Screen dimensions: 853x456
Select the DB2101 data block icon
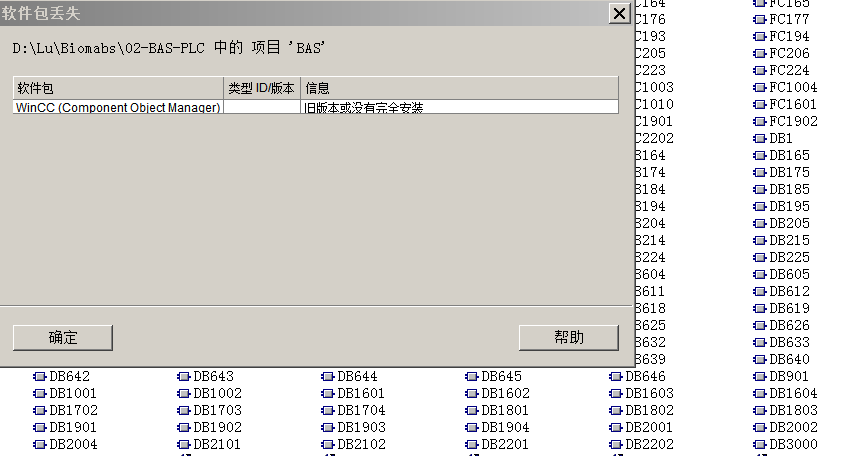pyautogui.click(x=184, y=444)
